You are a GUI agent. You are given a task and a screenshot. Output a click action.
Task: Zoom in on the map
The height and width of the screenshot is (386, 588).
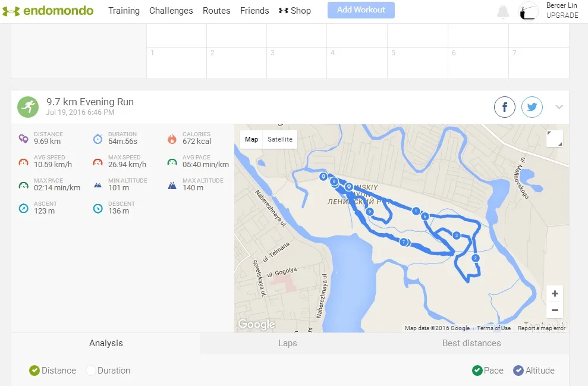tap(554, 294)
